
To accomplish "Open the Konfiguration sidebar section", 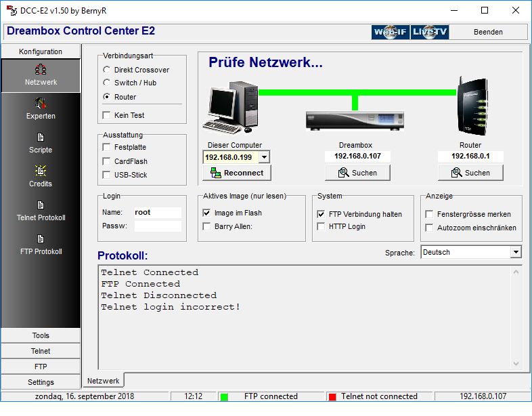I will click(x=41, y=51).
